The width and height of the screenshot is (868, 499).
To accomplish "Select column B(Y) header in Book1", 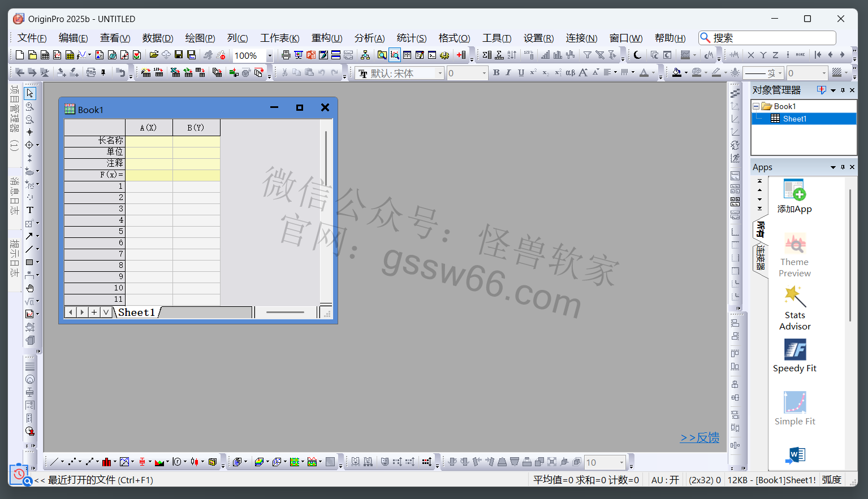I will tap(196, 128).
